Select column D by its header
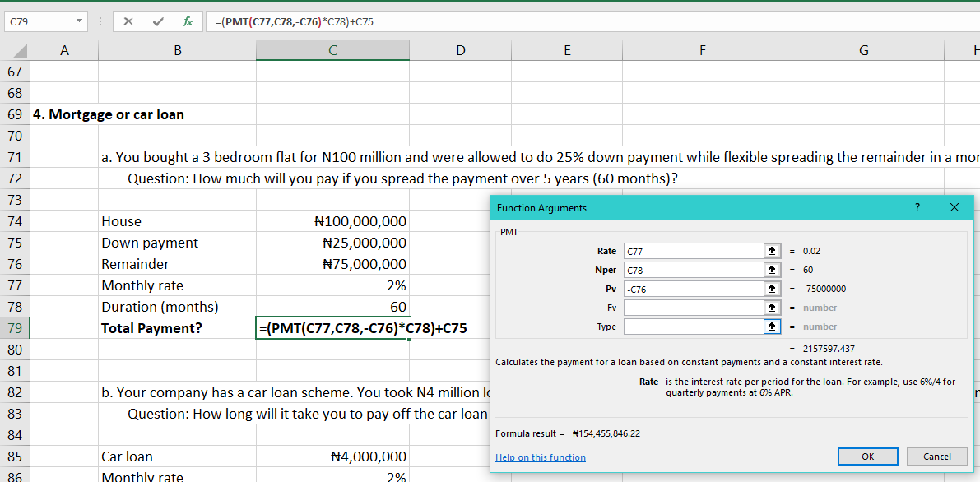This screenshot has height=482, width=980. [460, 49]
